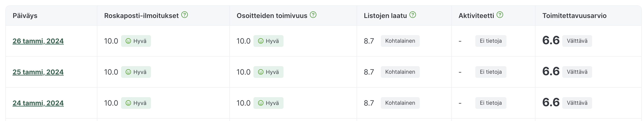The image size is (644, 121).
Task: Click smiley icon in 26 tammi Osoitteiden badge
Action: [261, 41]
